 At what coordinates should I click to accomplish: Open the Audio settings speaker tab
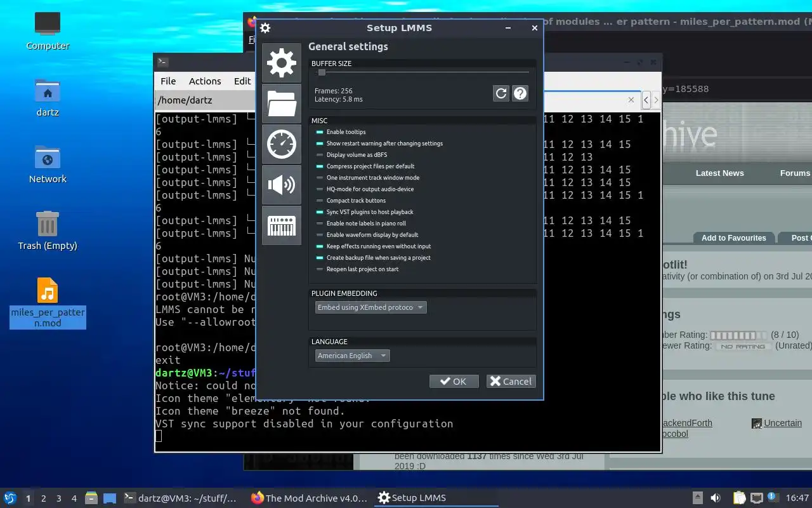pos(282,185)
